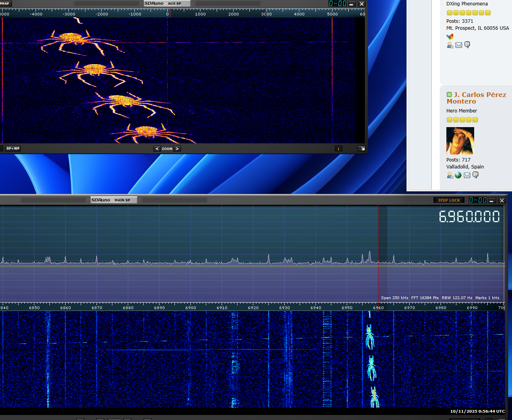512x420 pixels.
Task: Click email envelope icon for J. Carlos
Action: [467, 175]
